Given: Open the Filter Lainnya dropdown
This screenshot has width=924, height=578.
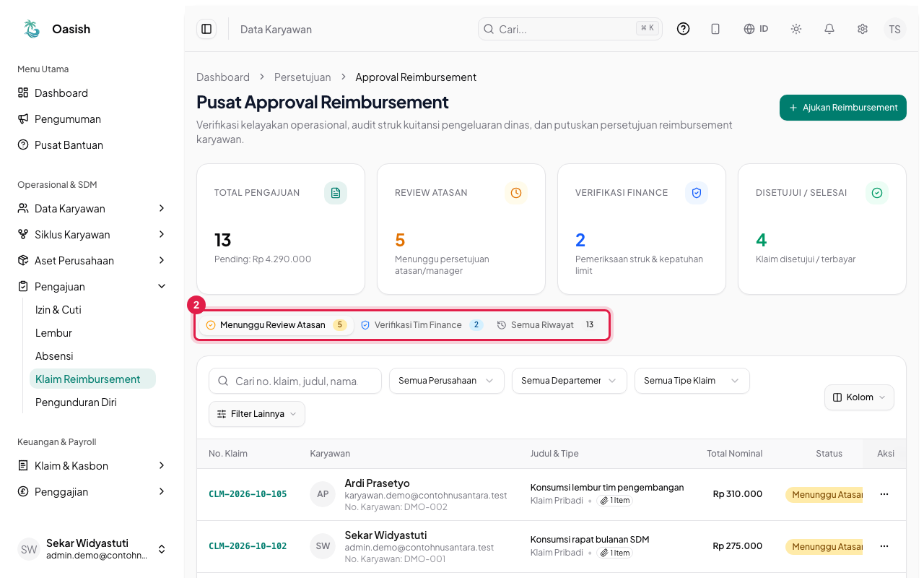Looking at the screenshot, I should [257, 414].
